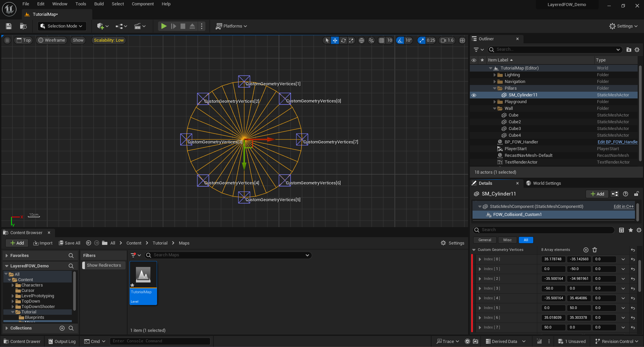Open the editor Settings dropdown at top right
The height and width of the screenshot is (347, 644).
pos(623,26)
